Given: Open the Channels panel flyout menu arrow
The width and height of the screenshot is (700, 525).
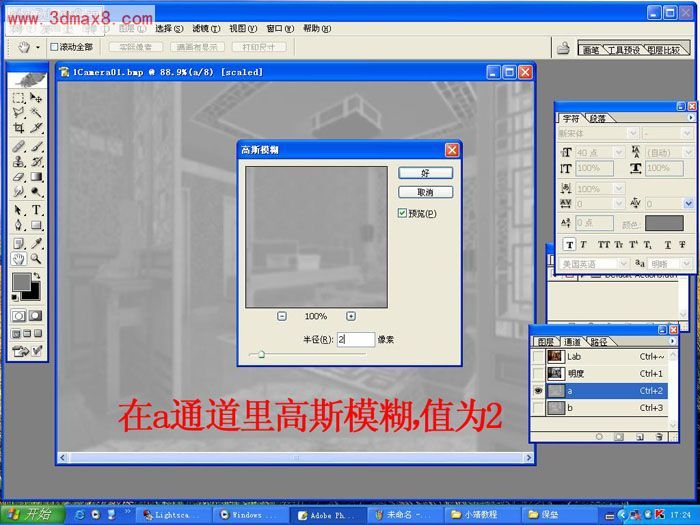Looking at the screenshot, I should tap(672, 341).
